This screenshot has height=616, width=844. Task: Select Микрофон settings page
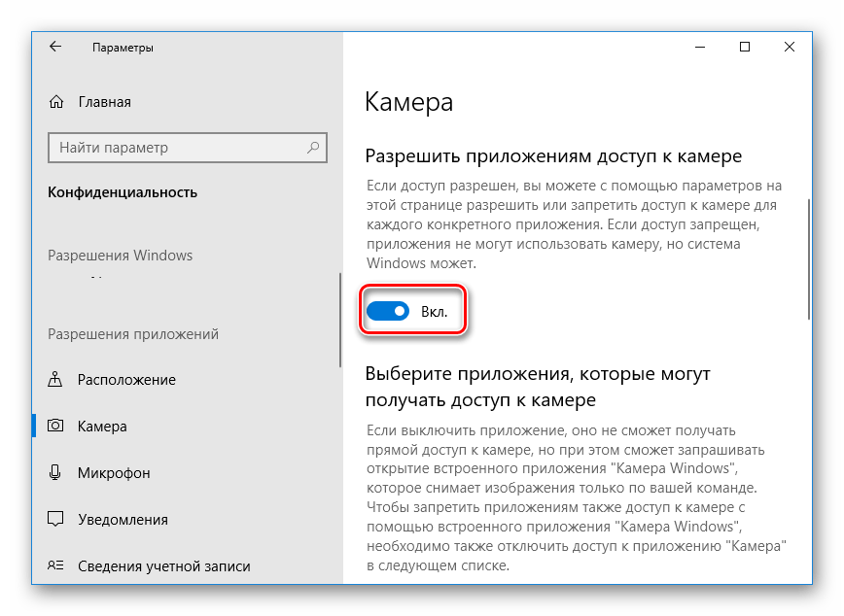point(114,473)
